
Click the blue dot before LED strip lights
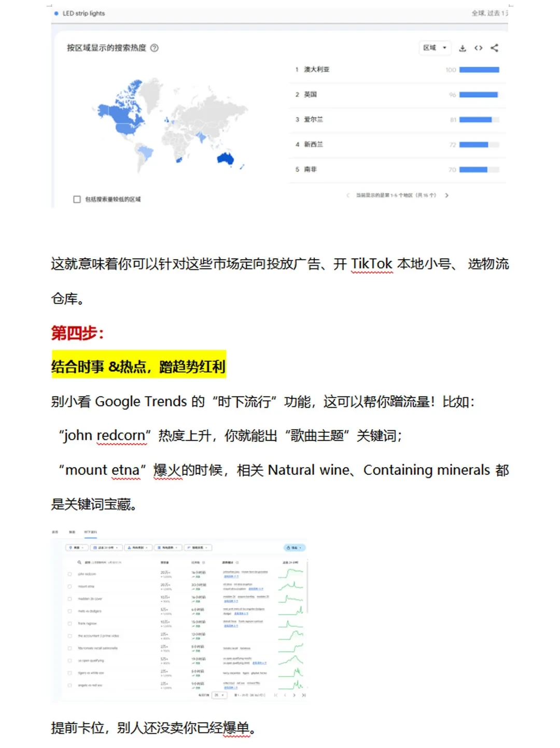click(x=56, y=13)
